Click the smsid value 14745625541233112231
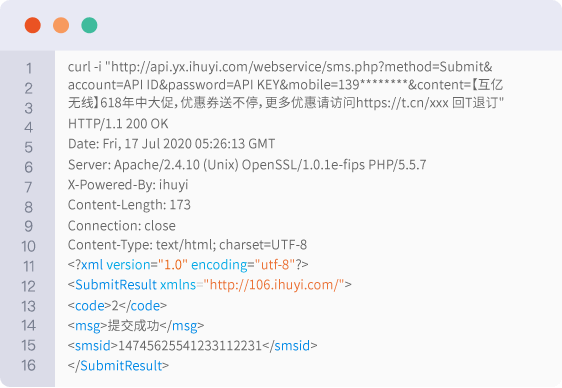This screenshot has width=562, height=388. tap(190, 346)
